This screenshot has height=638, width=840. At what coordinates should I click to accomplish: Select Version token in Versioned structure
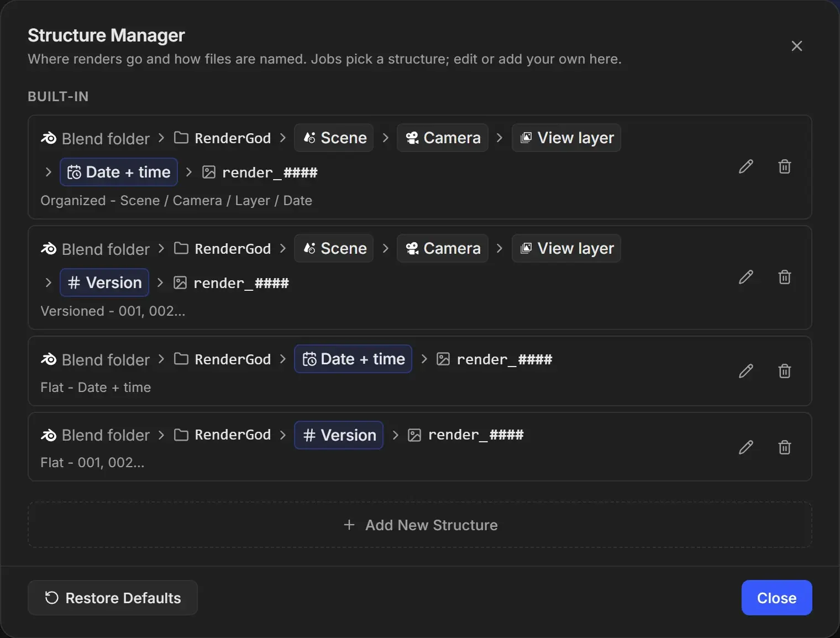click(104, 283)
